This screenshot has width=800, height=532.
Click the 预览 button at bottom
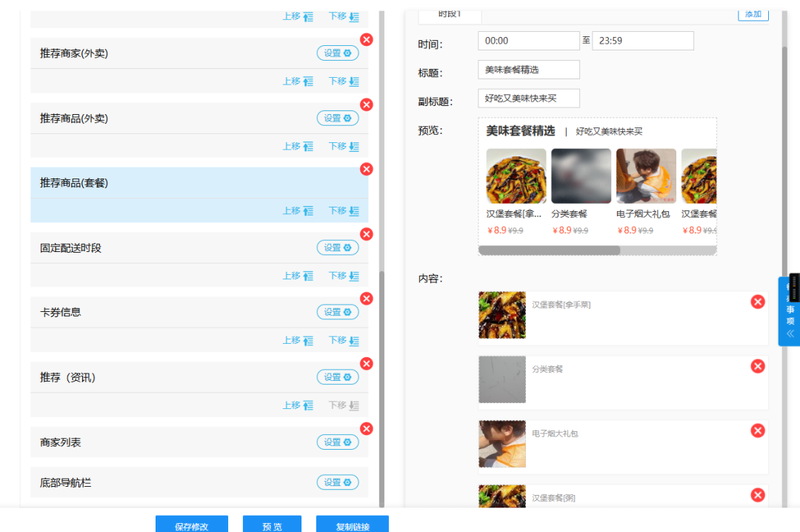click(272, 525)
